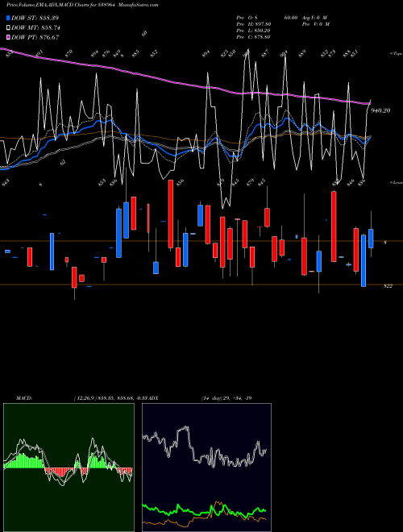
Task: Select the 'DOW ST: 858.39' legend text
Action: (x=35, y=18)
